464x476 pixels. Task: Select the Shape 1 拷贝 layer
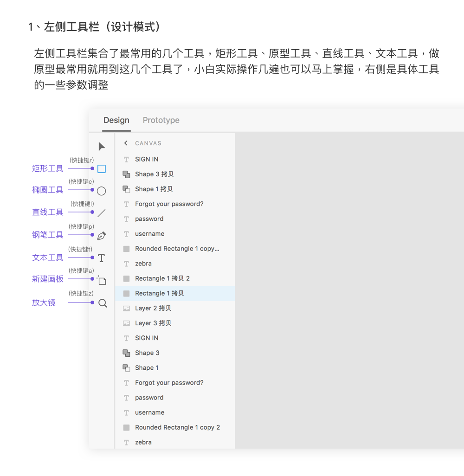coord(175,189)
